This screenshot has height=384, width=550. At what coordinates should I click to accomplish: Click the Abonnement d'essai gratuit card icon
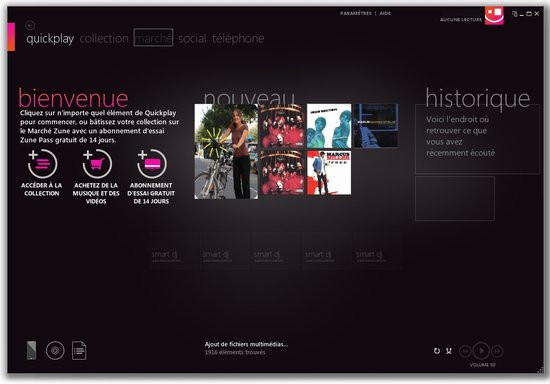tap(152, 164)
